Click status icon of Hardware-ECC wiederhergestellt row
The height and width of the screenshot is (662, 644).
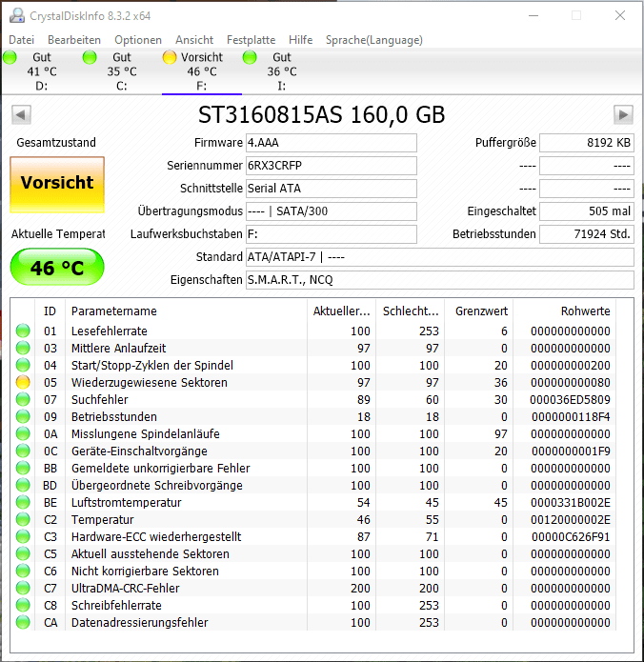click(x=23, y=536)
